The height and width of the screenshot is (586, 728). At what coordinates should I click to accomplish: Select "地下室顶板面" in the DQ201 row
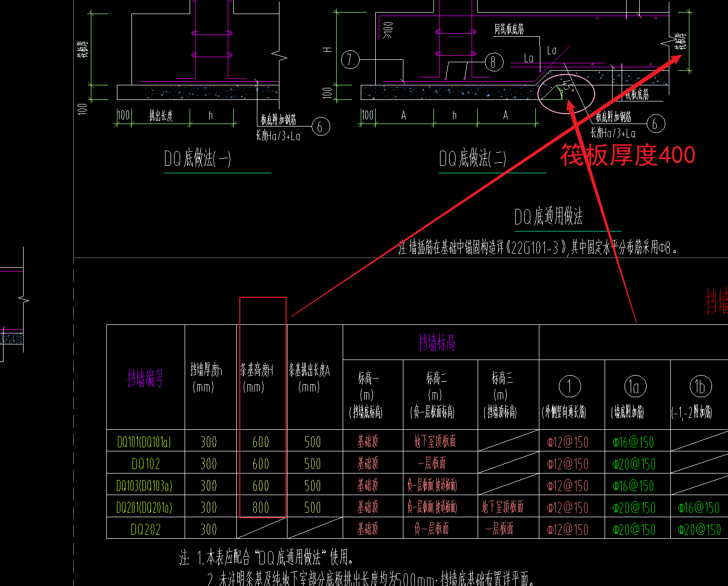tap(503, 507)
